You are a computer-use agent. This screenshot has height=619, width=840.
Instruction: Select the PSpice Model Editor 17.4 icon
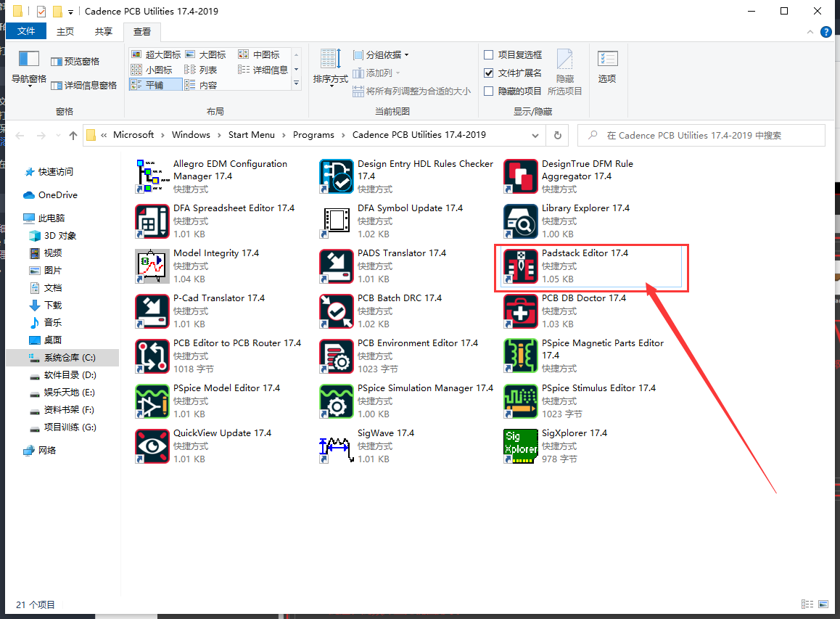click(x=152, y=401)
